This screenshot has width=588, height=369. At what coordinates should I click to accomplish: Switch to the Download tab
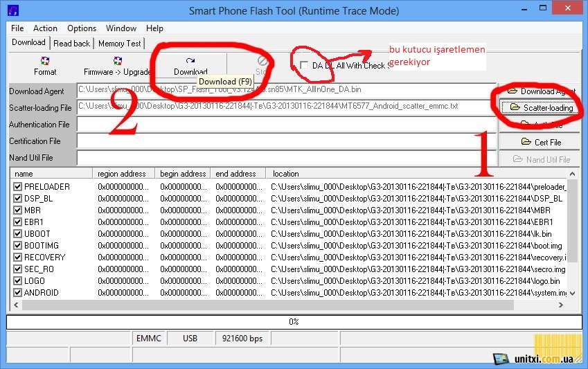(x=28, y=42)
